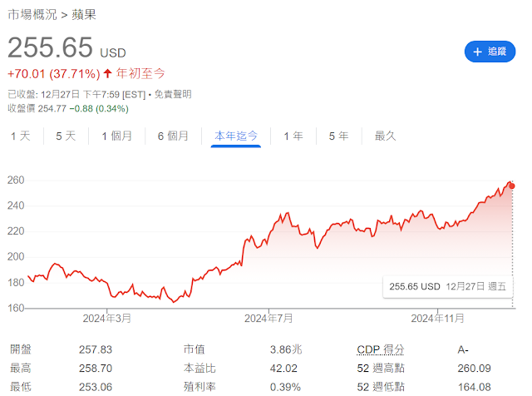Show the 最久 maximum range tab

(x=385, y=136)
